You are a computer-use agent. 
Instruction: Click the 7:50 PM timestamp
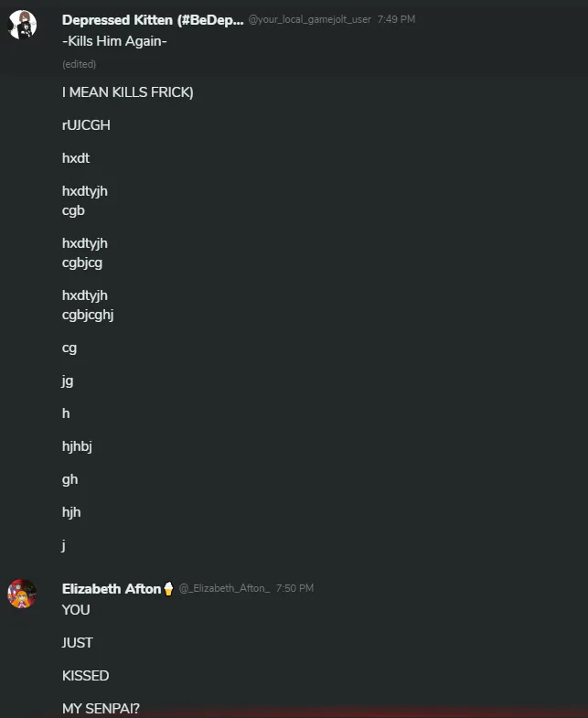point(294,588)
